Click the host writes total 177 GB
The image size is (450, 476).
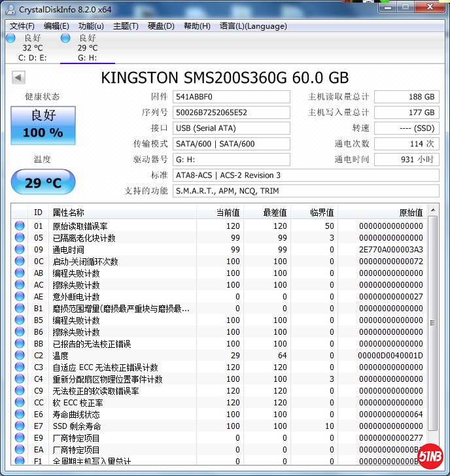407,112
